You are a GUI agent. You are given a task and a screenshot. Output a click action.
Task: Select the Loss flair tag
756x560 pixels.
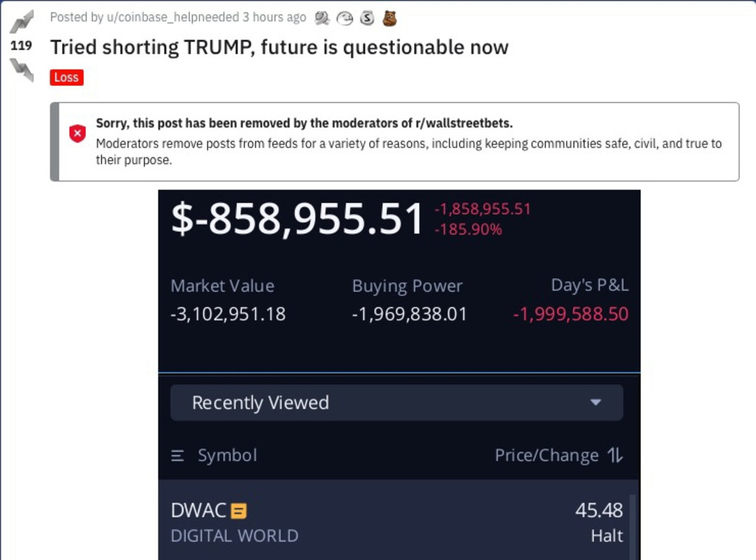pyautogui.click(x=66, y=78)
